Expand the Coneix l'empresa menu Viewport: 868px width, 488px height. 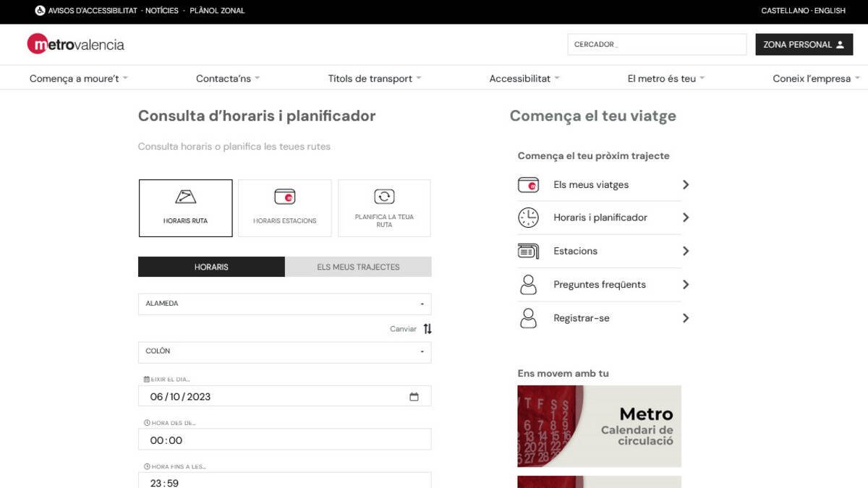(x=816, y=79)
